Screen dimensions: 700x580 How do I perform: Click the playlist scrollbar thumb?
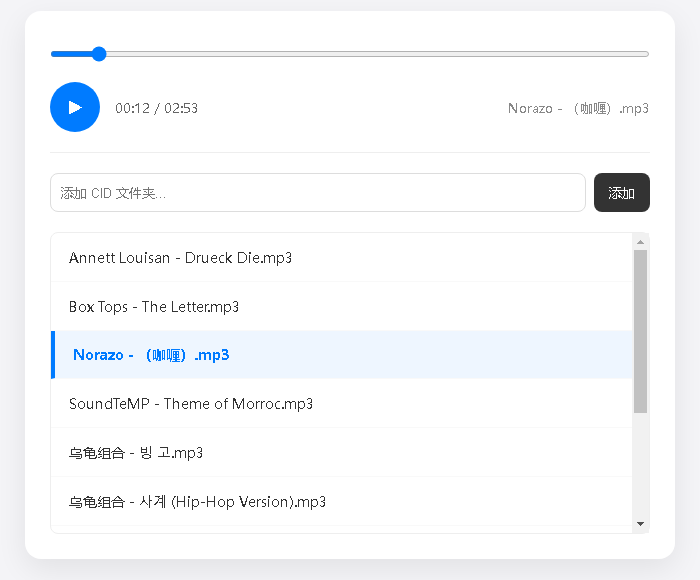640,330
